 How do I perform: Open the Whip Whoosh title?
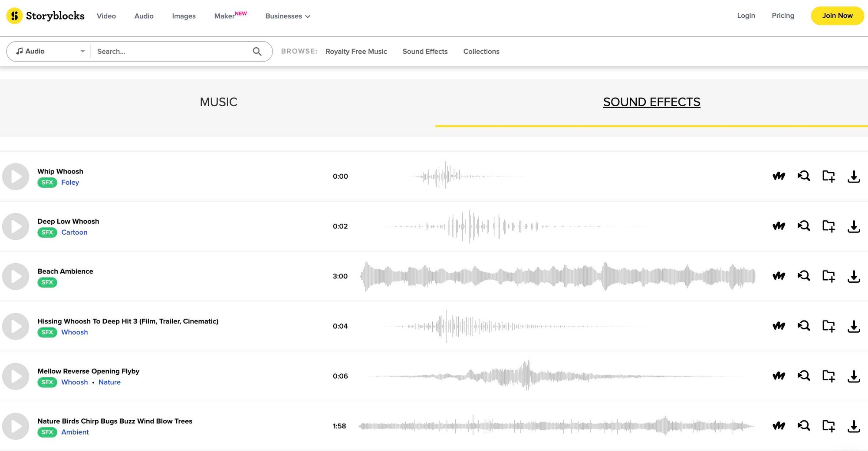60,172
